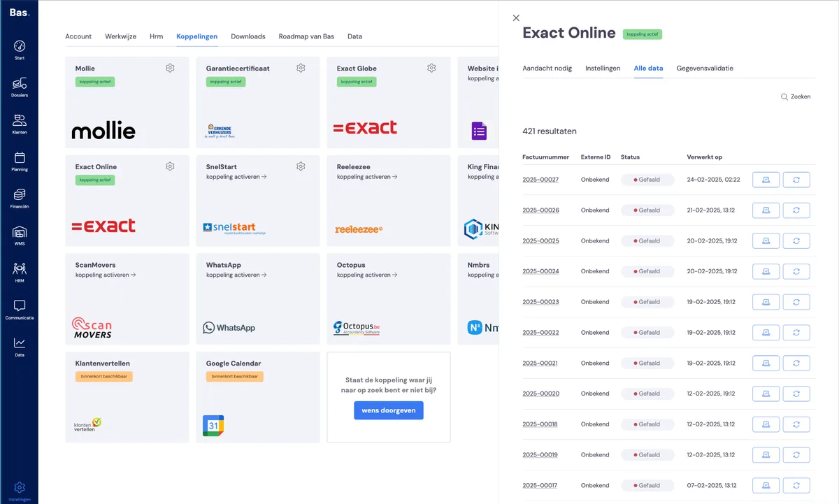Image resolution: width=839 pixels, height=504 pixels.
Task: Sort by Factuurnummer column header
Action: coord(545,157)
